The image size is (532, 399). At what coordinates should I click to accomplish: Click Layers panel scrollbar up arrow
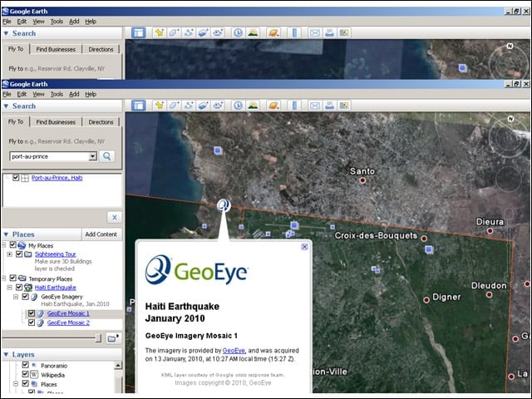(118, 366)
